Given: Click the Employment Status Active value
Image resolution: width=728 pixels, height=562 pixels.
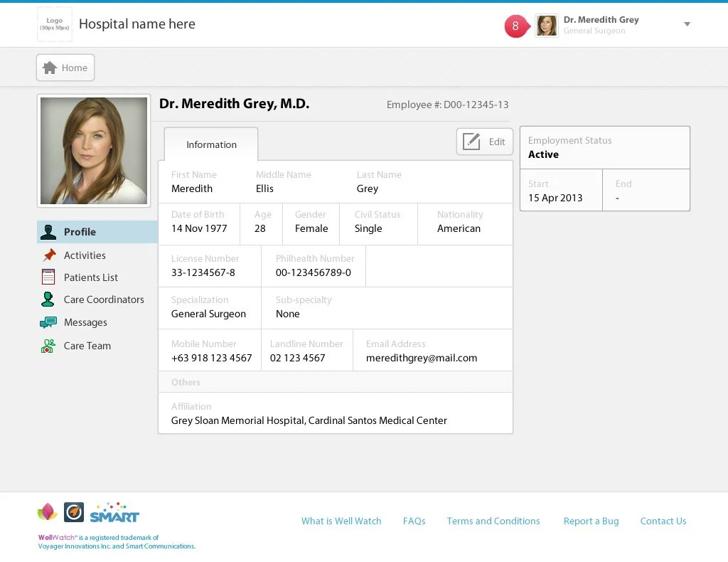Looking at the screenshot, I should click(x=543, y=154).
